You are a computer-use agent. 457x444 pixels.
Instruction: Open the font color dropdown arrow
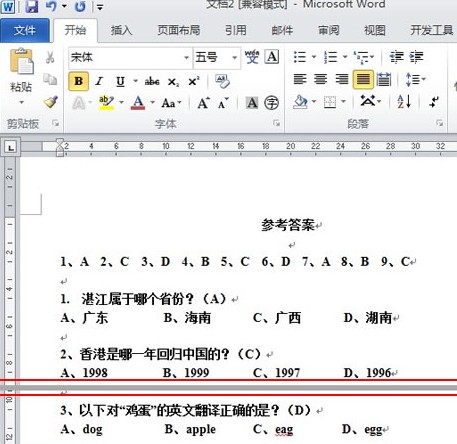152,102
